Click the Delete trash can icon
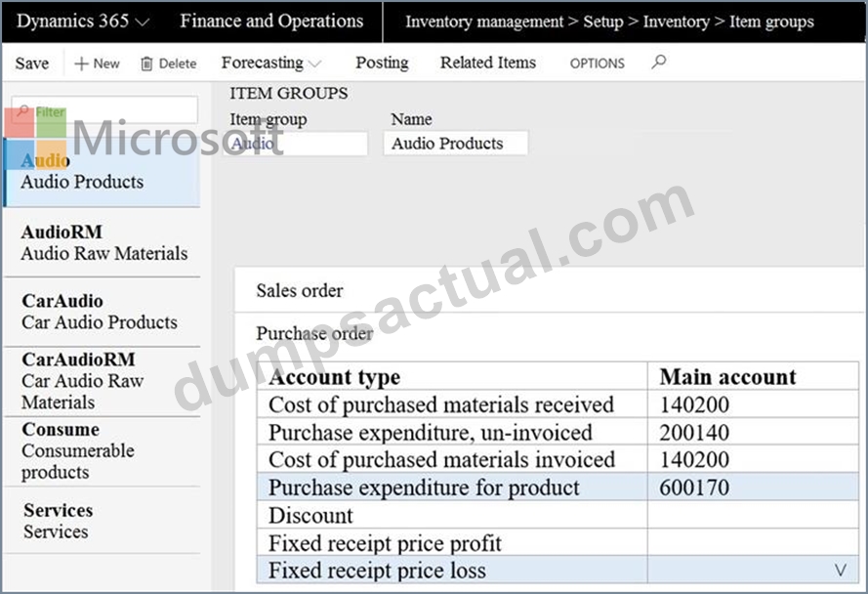The height and width of the screenshot is (594, 868). [146, 64]
